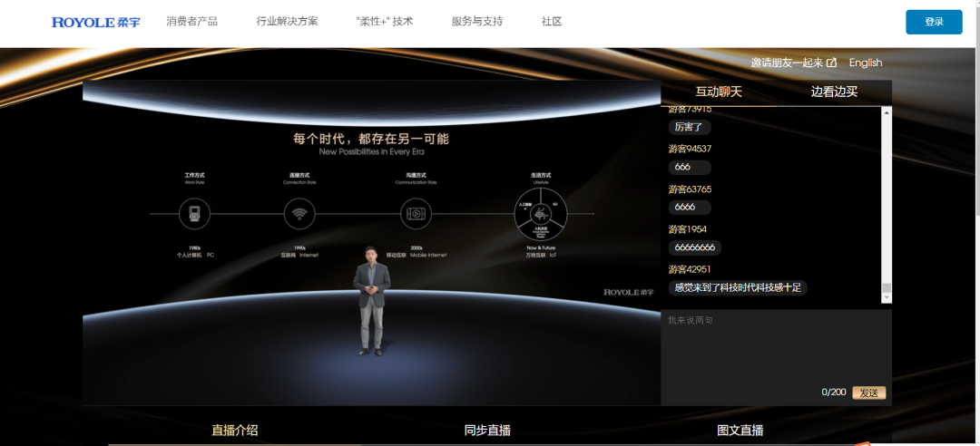Expand the 服务与支持 menu
The height and width of the screenshot is (446, 980).
click(476, 22)
